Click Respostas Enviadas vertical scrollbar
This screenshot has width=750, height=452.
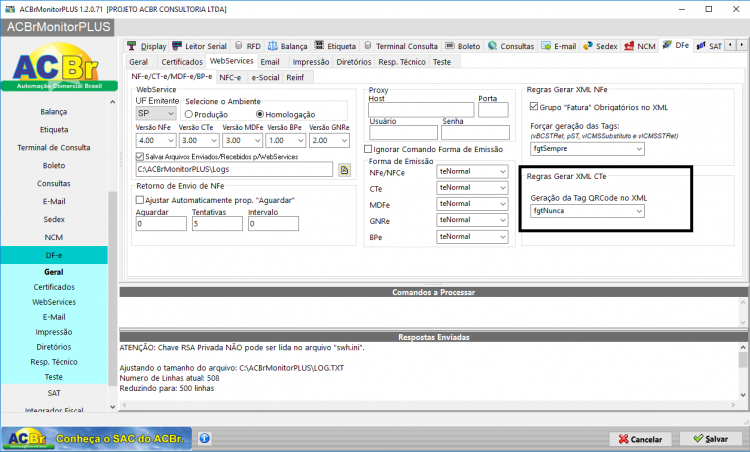click(x=743, y=371)
